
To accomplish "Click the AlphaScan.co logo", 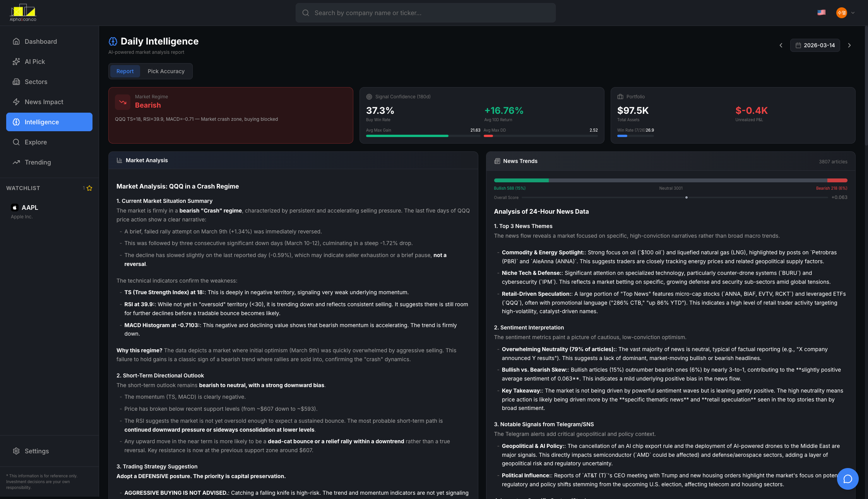I will (x=23, y=12).
